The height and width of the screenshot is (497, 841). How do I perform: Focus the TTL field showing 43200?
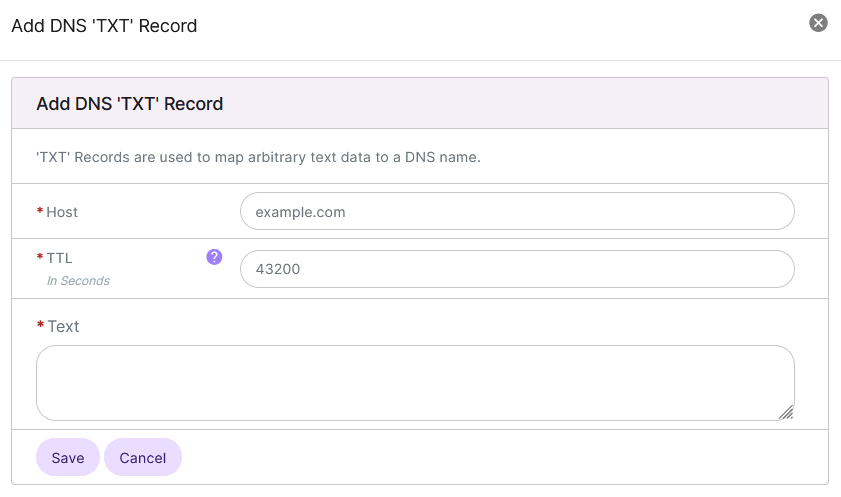517,269
